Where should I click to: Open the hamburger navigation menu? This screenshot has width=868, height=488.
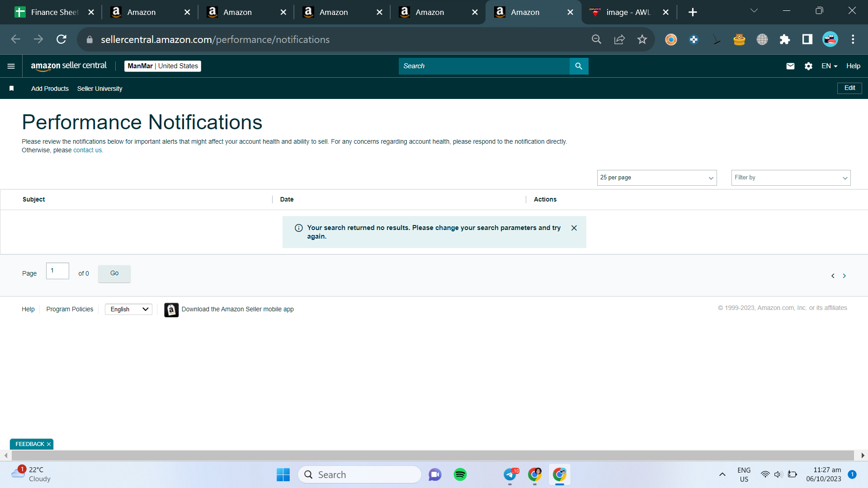pyautogui.click(x=11, y=66)
